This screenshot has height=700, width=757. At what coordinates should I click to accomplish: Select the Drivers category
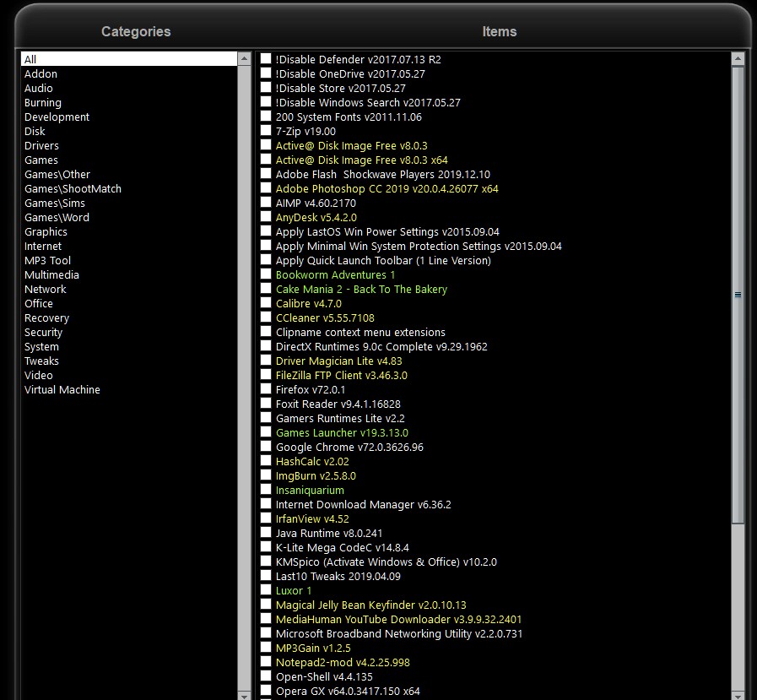coord(41,146)
